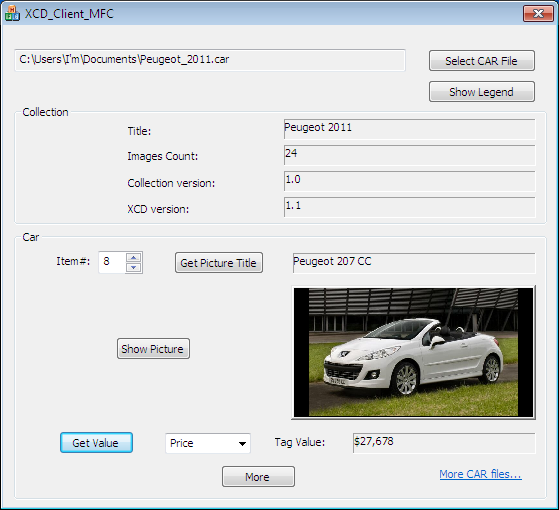Image resolution: width=559 pixels, height=510 pixels.
Task: Decrease Item# with the spinner down arrow
Action: click(x=134, y=267)
